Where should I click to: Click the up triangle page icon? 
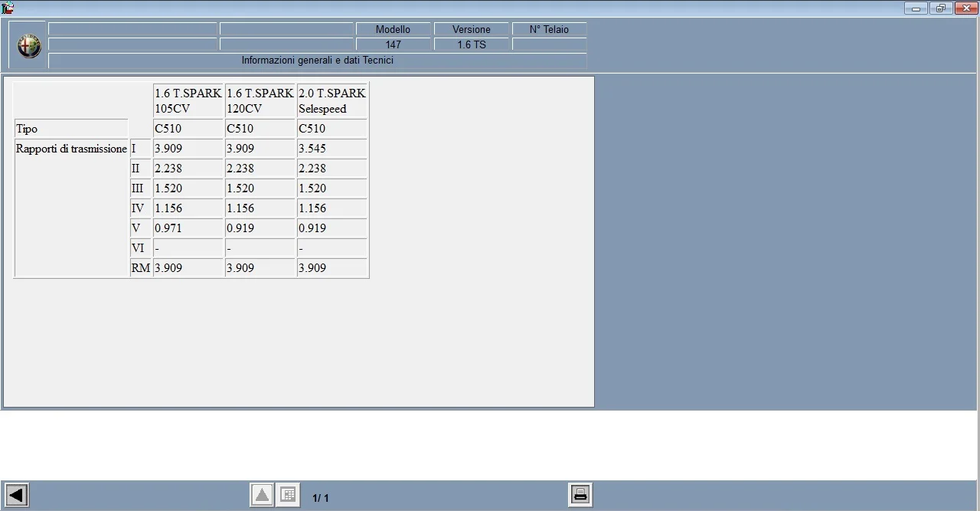click(262, 495)
